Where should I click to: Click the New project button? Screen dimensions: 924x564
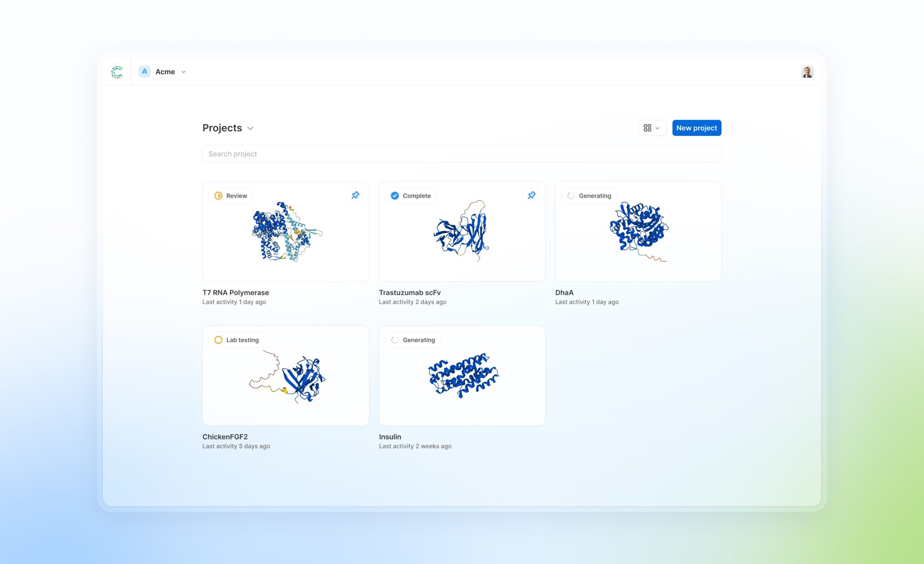pyautogui.click(x=696, y=128)
